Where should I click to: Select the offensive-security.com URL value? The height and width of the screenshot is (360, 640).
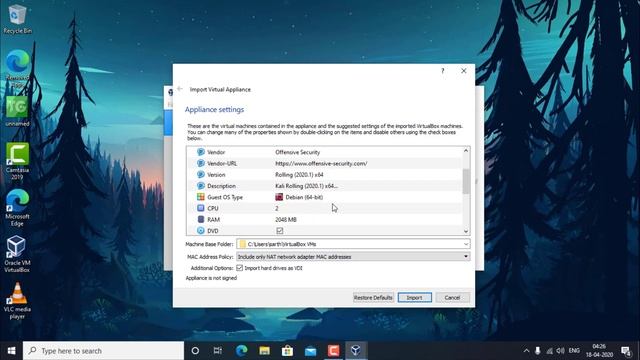[321, 163]
